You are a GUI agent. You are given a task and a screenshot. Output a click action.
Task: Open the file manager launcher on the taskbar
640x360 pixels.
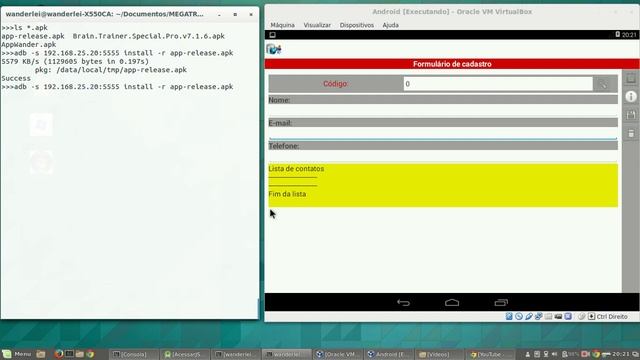[41, 354]
